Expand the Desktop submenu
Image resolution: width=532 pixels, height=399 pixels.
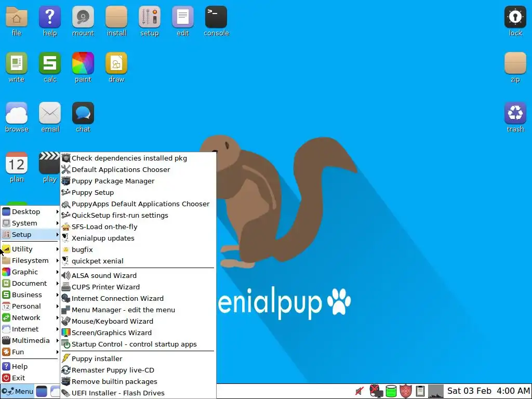coord(31,212)
